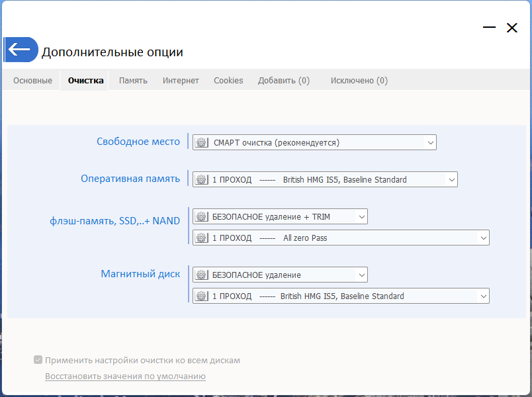Expand БЕЗОПАСНОЕ удаление + TRIM dropdown

coord(362,216)
